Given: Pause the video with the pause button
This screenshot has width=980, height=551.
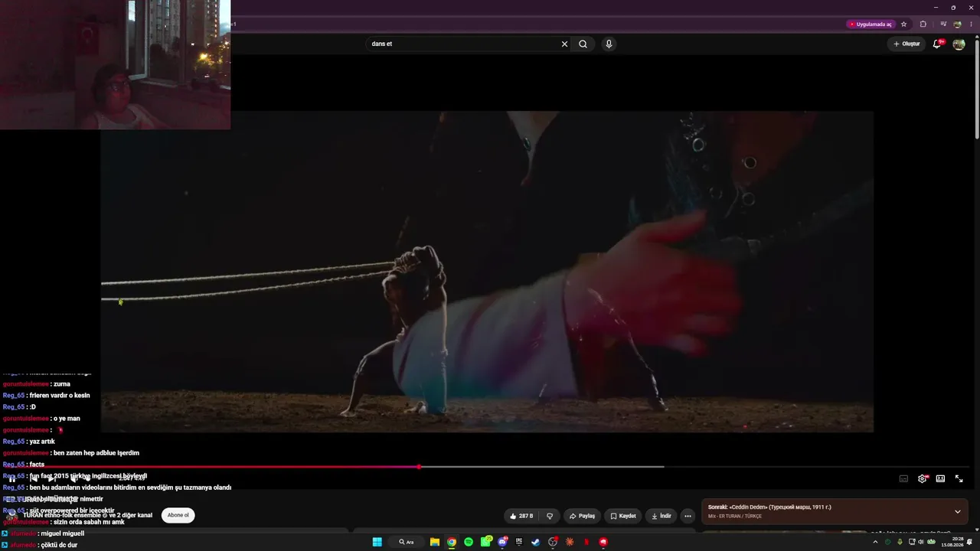Looking at the screenshot, I should pyautogui.click(x=12, y=479).
